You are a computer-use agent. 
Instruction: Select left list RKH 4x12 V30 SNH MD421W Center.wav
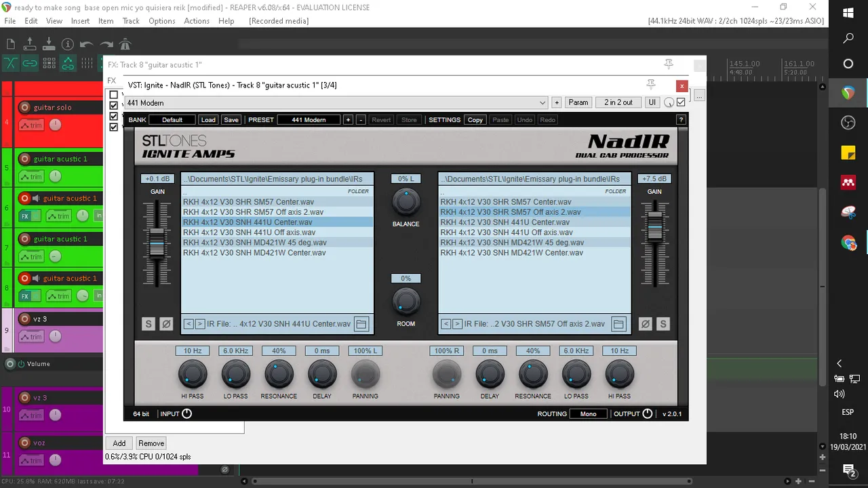pos(277,253)
